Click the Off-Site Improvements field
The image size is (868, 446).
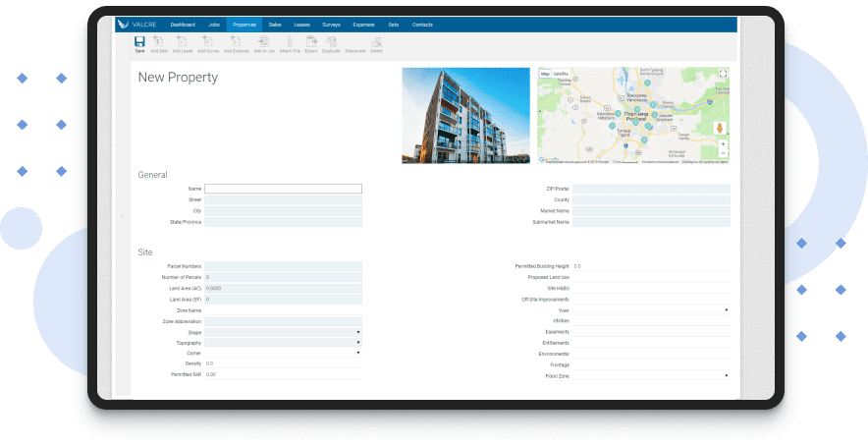[651, 300]
